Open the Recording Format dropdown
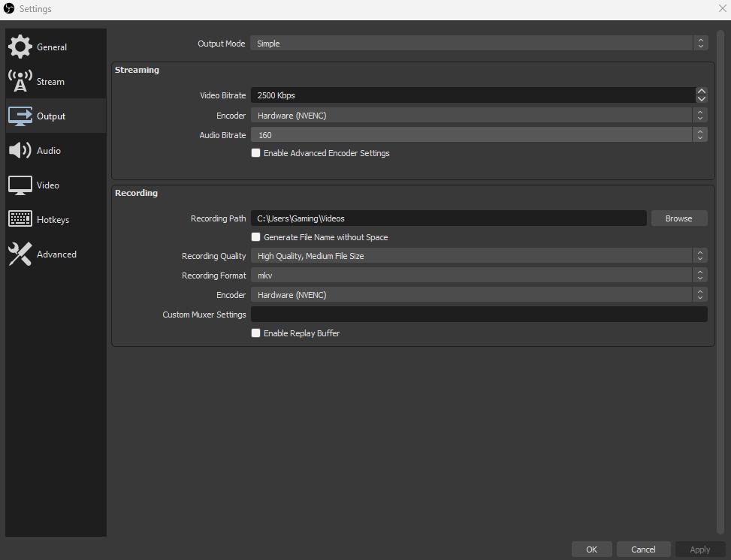731x560 pixels. coord(479,275)
